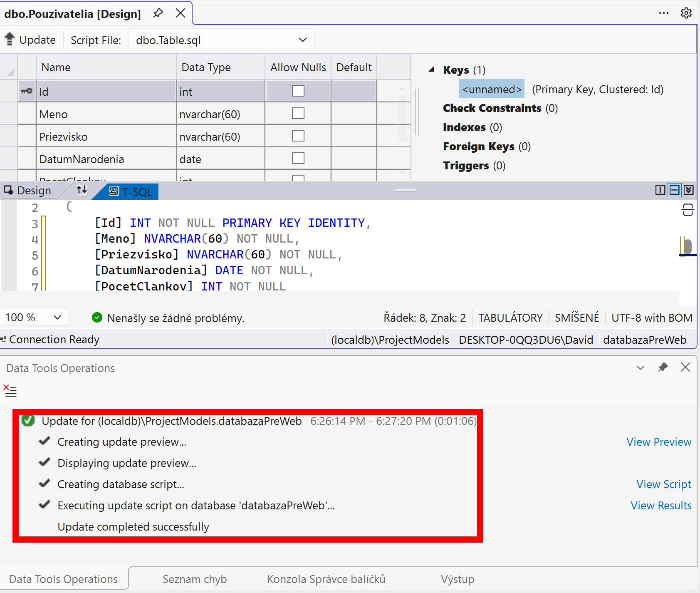Open the tab overflow ellipsis menu
This screenshot has width=700, height=593.
click(664, 13)
